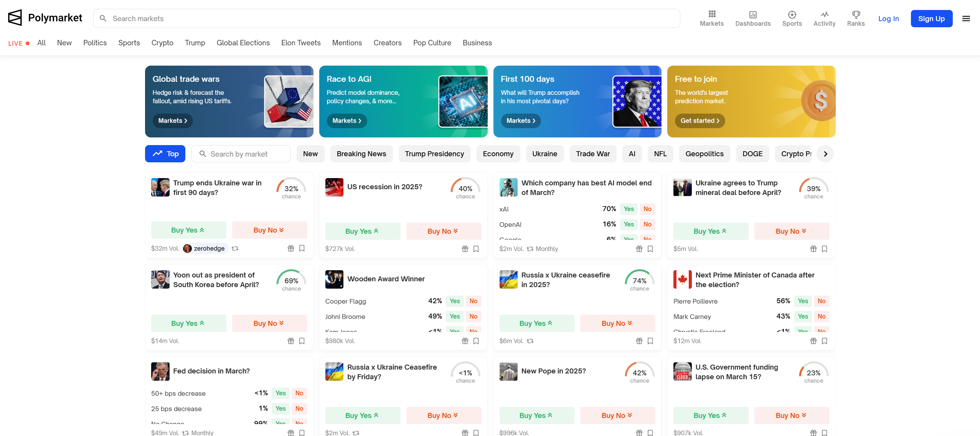The height and width of the screenshot is (436, 980).
Task: Bookmark Fed decision in March market
Action: pos(302,433)
